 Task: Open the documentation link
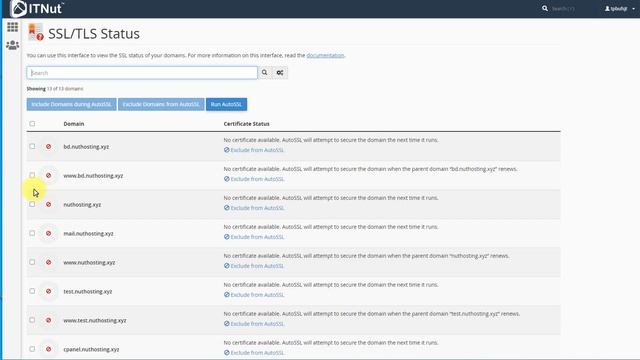pos(325,55)
